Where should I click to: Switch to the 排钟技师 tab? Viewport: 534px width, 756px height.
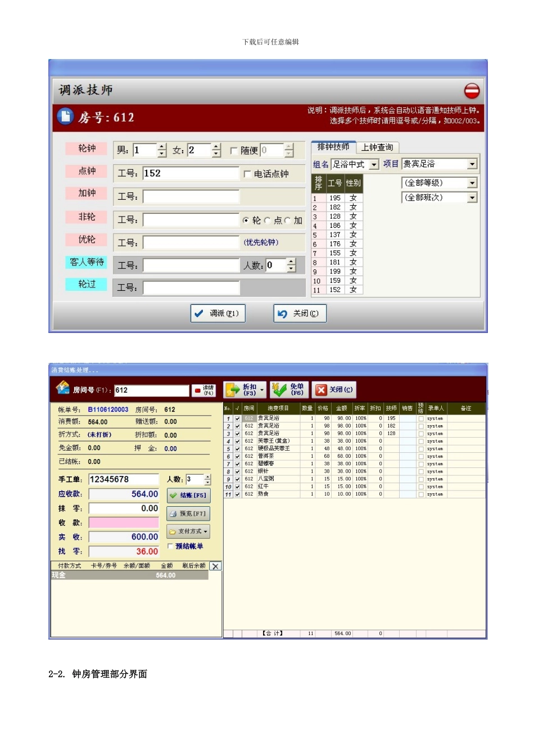(333, 147)
